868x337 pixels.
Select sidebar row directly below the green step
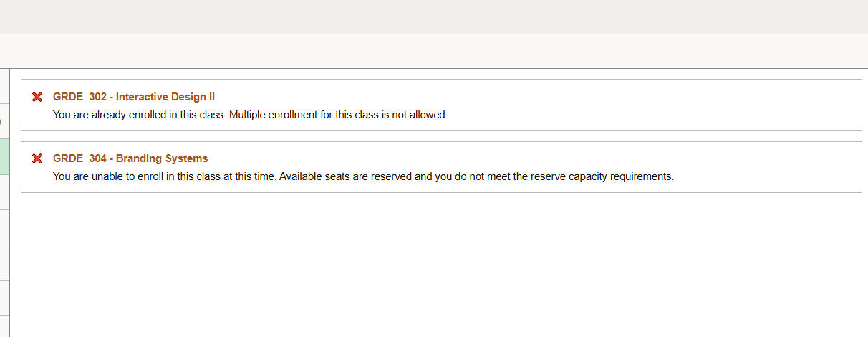coord(4,192)
